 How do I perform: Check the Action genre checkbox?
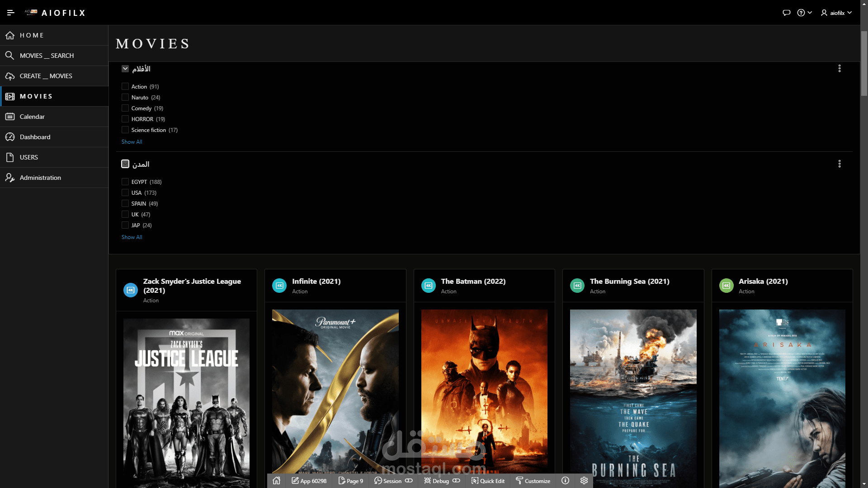[125, 86]
